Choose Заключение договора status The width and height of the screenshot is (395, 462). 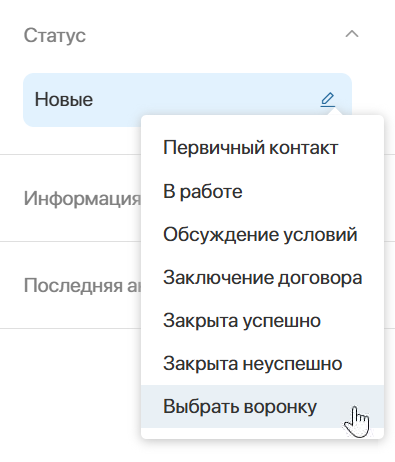(x=262, y=278)
